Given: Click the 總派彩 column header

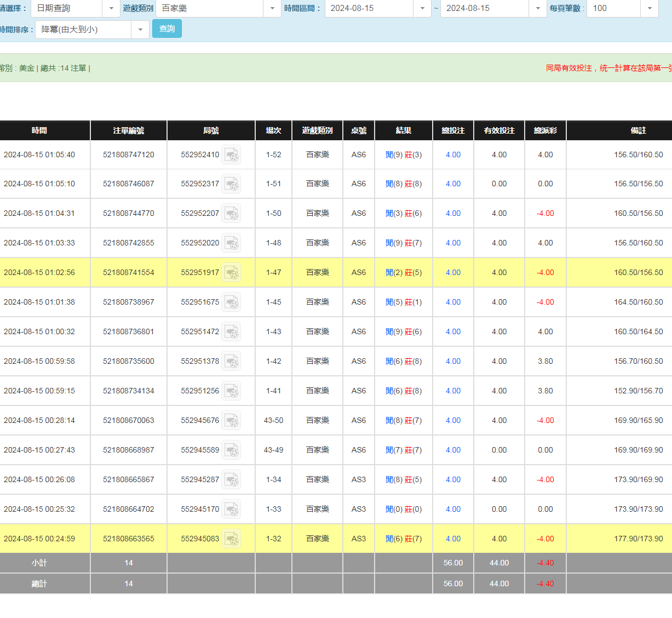Looking at the screenshot, I should click(545, 130).
